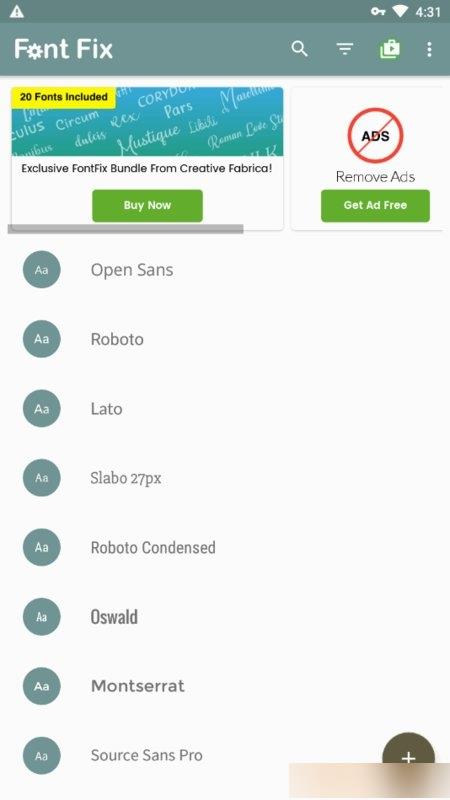Tap the Open Sans Aa preview icon
This screenshot has height=800, width=450.
(x=42, y=269)
